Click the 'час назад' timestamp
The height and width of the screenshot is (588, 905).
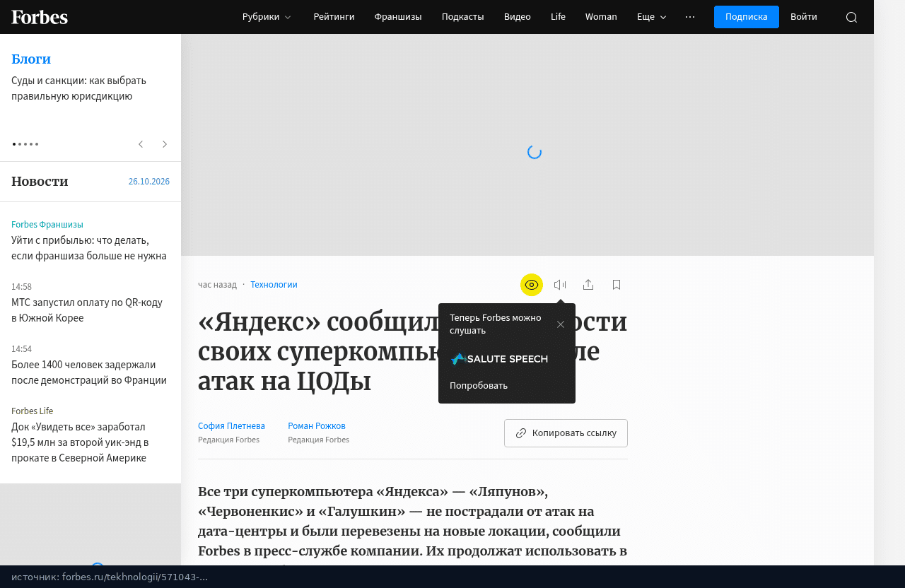tap(217, 285)
